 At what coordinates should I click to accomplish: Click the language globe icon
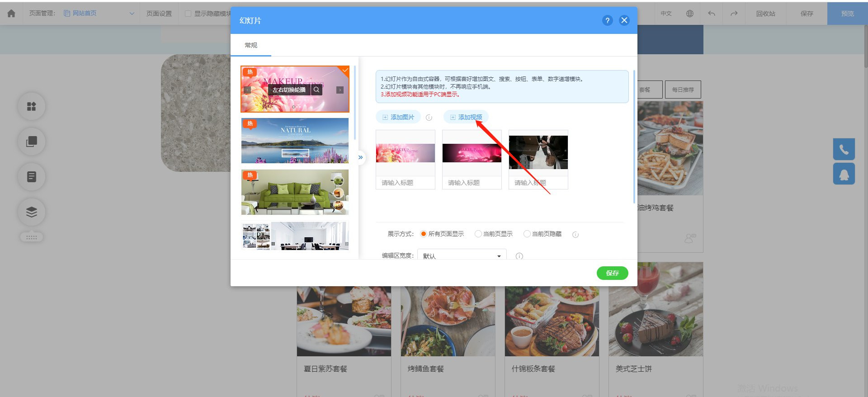689,14
